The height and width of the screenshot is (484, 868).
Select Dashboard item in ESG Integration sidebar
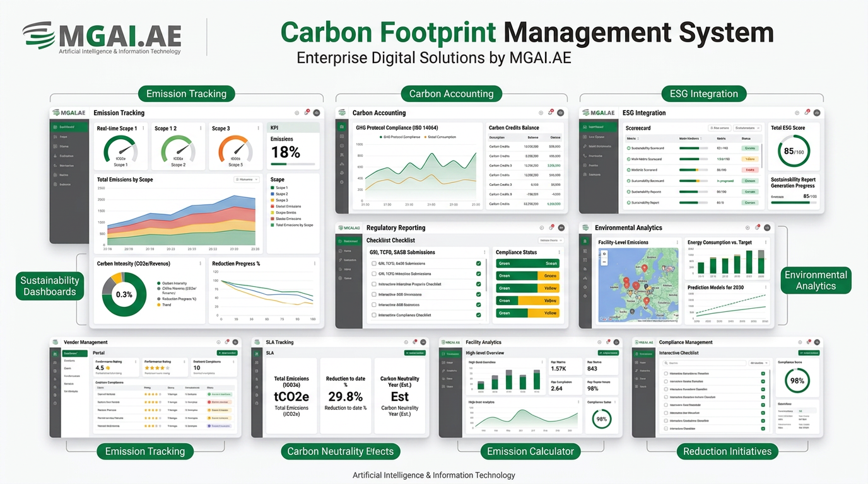pos(598,127)
